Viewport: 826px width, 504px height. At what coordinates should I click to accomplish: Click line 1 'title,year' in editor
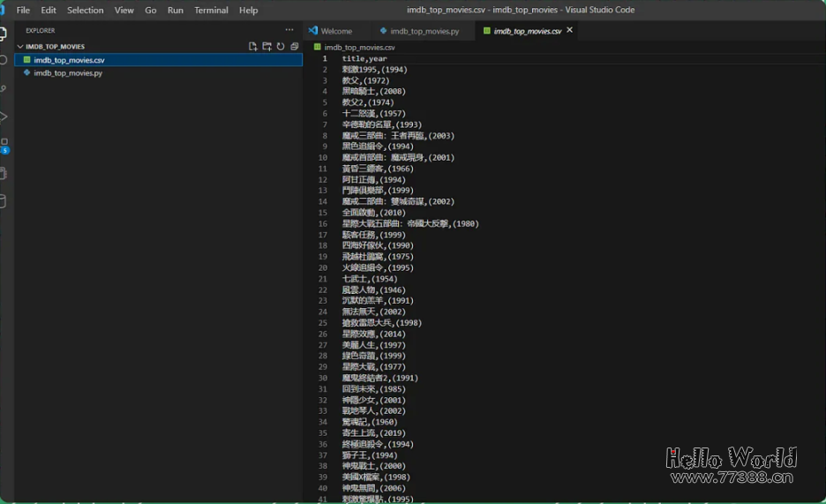[364, 58]
